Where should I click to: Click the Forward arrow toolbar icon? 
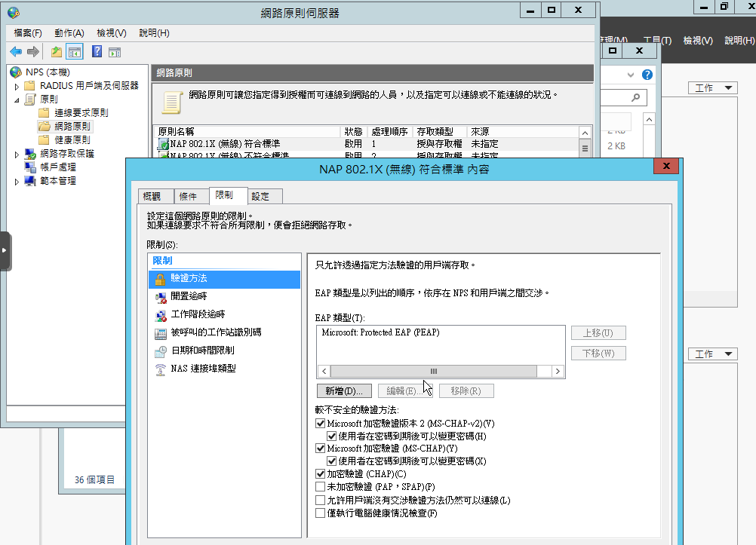pos(32,51)
